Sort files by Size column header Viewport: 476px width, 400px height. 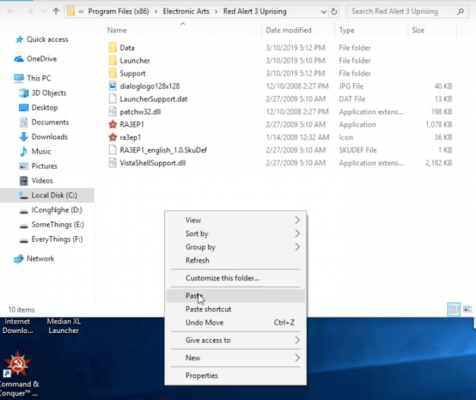(418, 30)
